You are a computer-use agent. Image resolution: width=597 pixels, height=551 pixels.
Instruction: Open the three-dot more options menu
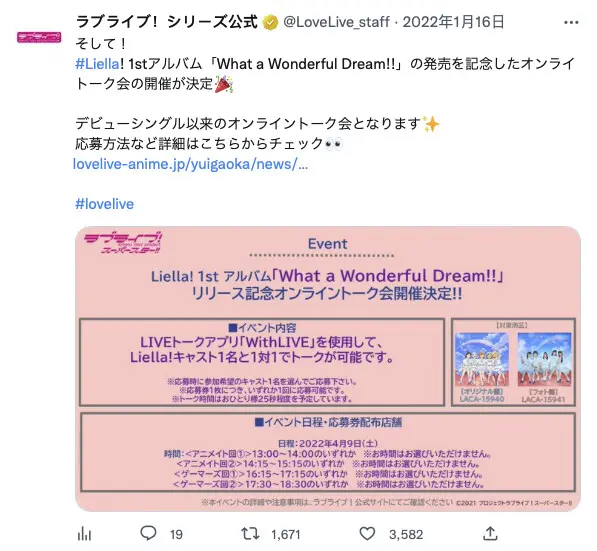coord(571,22)
